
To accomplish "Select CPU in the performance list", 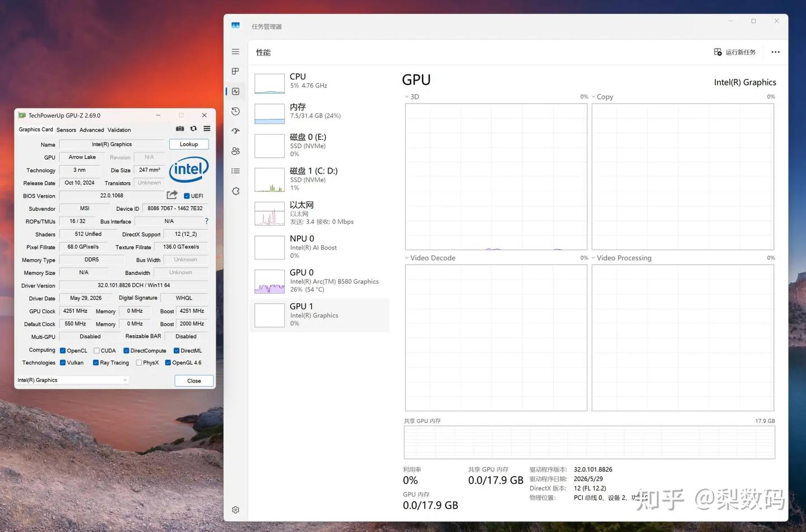I will point(320,83).
